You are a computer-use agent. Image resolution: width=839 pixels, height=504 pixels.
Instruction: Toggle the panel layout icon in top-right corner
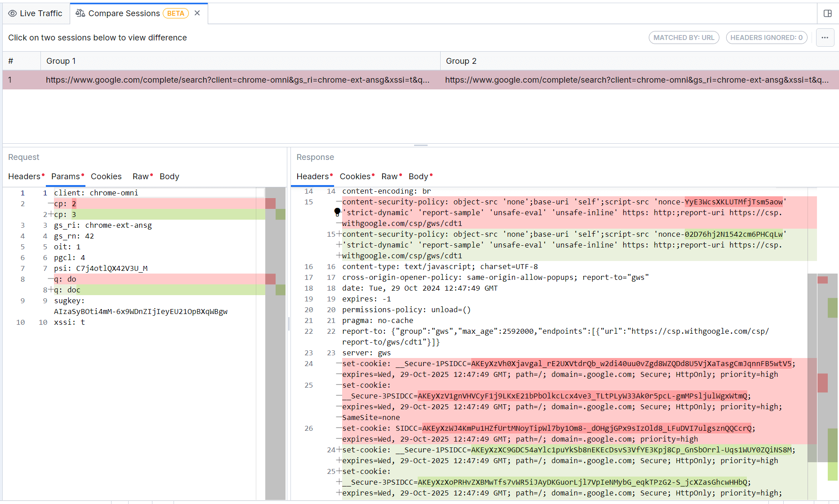(828, 13)
